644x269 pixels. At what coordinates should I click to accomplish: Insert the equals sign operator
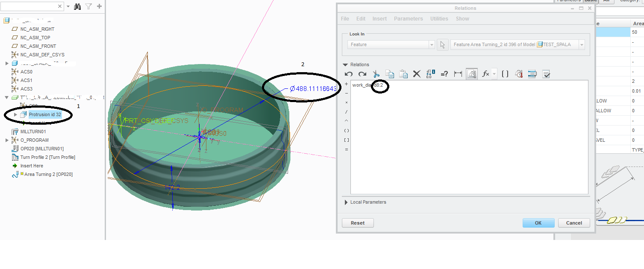[347, 149]
